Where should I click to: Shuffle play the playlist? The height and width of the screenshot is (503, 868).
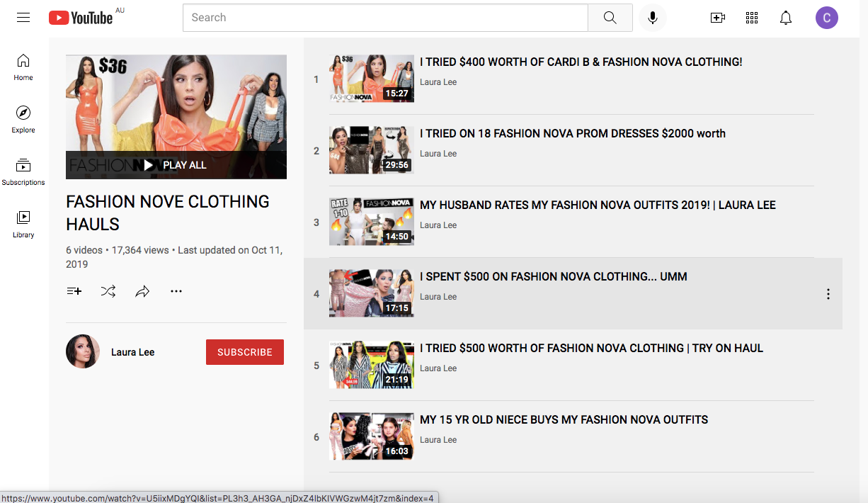pos(108,291)
